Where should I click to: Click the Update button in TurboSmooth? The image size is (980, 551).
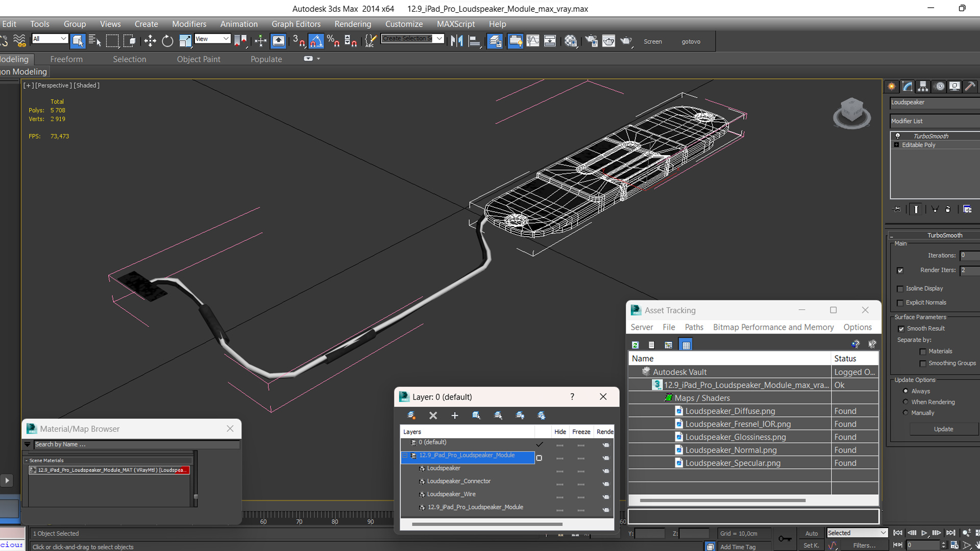click(x=943, y=429)
